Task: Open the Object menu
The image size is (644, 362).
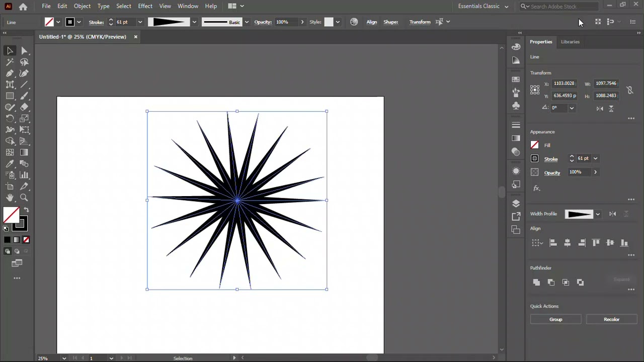Action: click(x=82, y=6)
